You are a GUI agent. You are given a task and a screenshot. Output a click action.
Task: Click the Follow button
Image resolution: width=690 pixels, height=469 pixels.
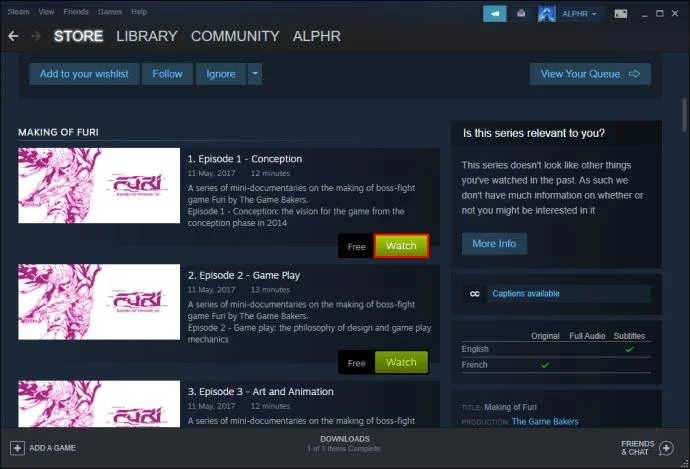pyautogui.click(x=167, y=74)
